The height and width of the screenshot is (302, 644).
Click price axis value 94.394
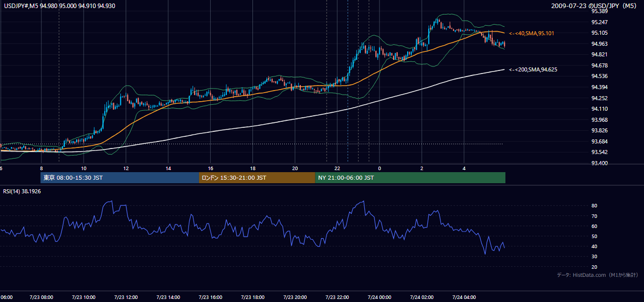click(600, 87)
